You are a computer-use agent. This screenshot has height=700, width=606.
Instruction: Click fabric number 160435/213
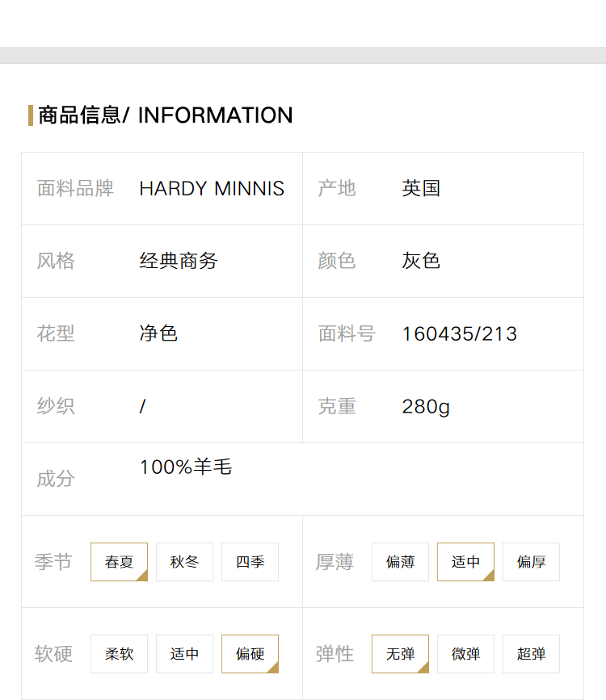460,334
